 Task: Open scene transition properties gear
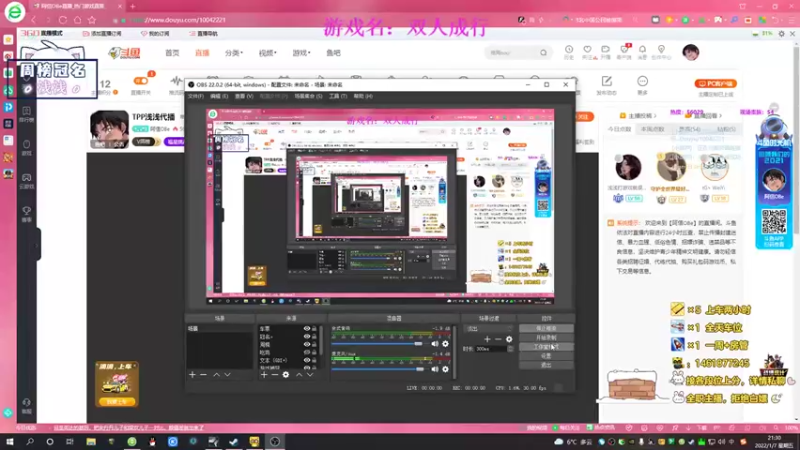point(509,339)
